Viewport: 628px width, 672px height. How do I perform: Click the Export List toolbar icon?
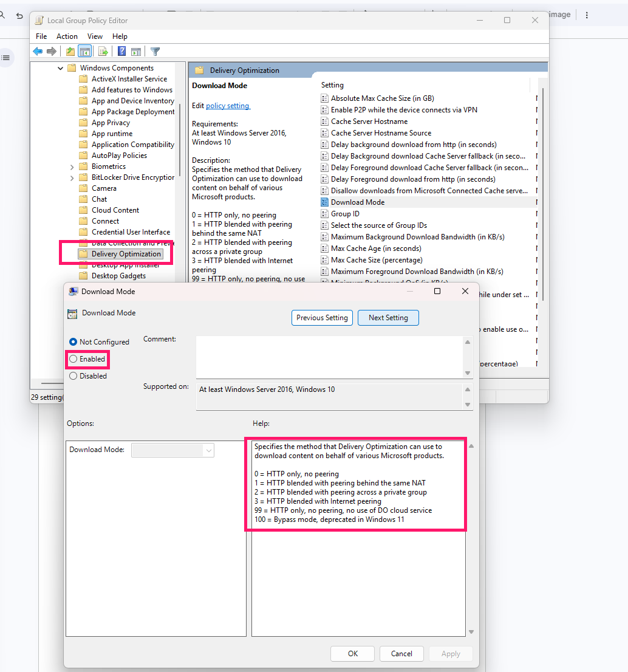pos(103,52)
